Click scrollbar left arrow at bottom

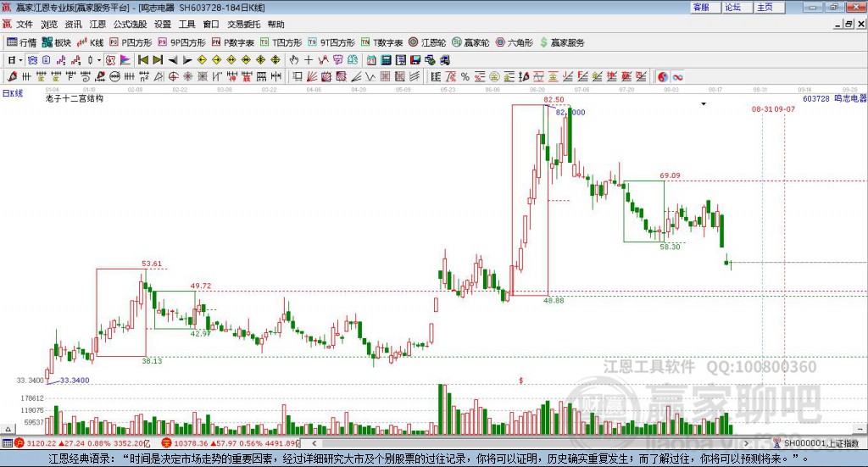(314, 443)
